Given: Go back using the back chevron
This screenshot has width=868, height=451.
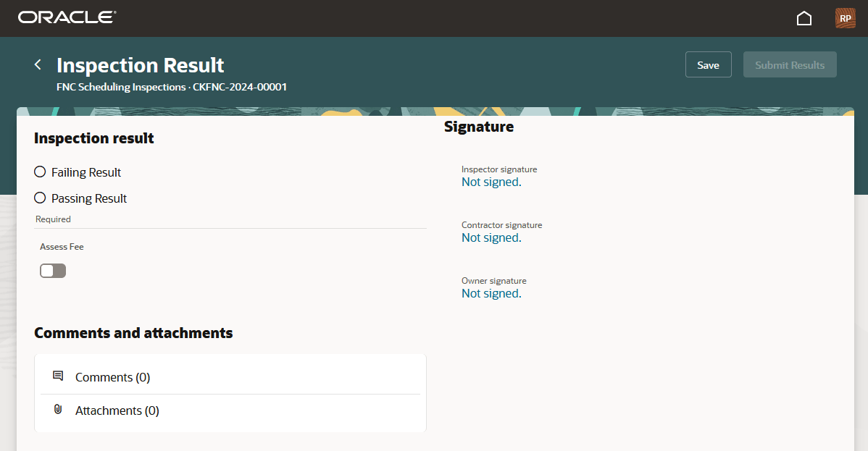Looking at the screenshot, I should click(x=37, y=64).
